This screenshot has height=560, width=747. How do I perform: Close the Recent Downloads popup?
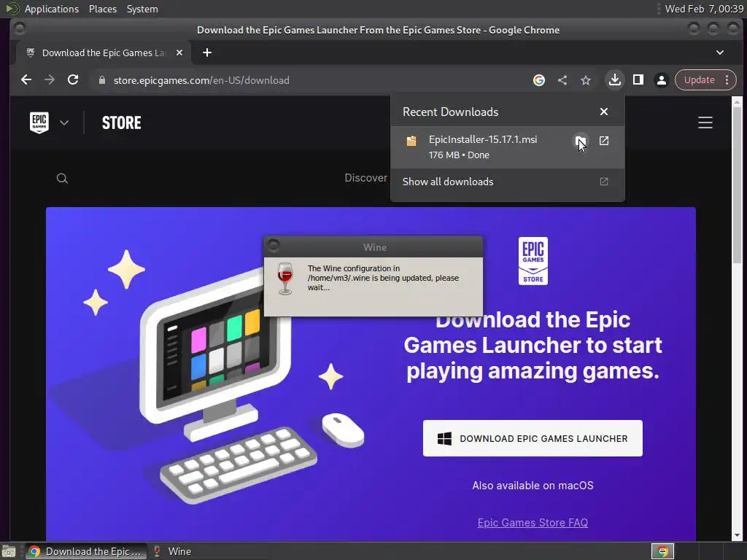[x=603, y=112]
